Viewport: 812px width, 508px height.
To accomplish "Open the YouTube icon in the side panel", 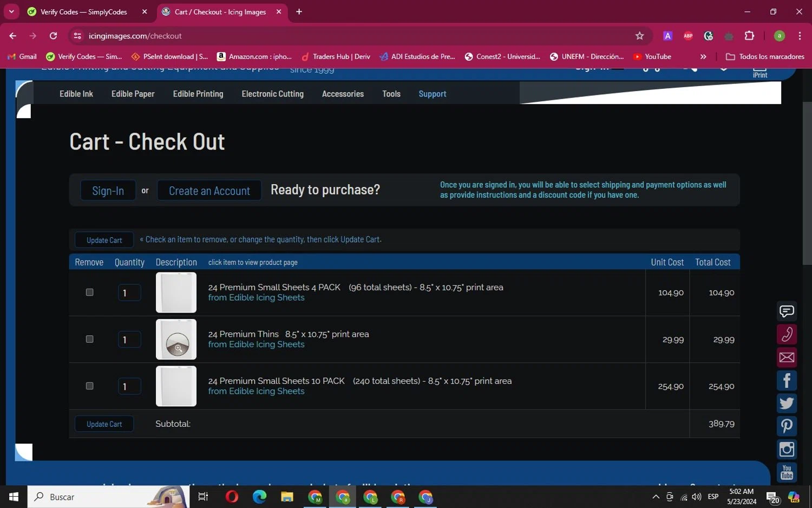I will pyautogui.click(x=787, y=473).
